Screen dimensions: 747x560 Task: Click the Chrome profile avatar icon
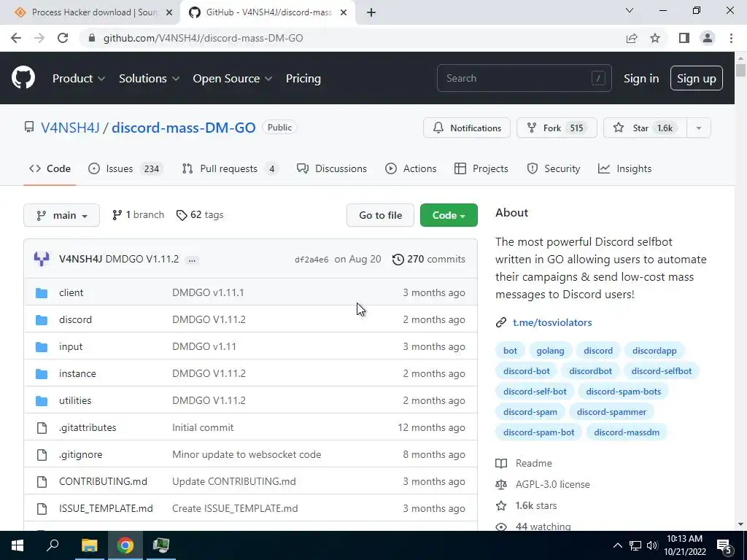pyautogui.click(x=708, y=38)
